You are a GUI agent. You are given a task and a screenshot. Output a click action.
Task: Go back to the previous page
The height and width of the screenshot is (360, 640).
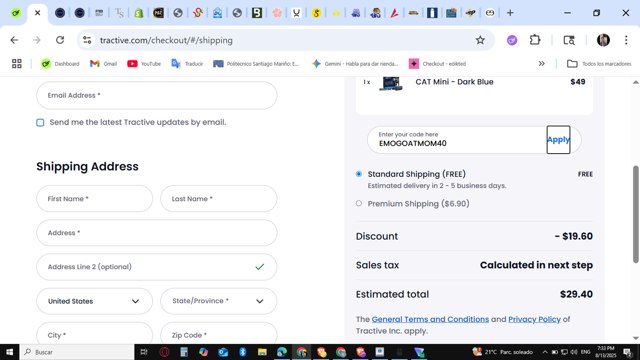click(14, 40)
